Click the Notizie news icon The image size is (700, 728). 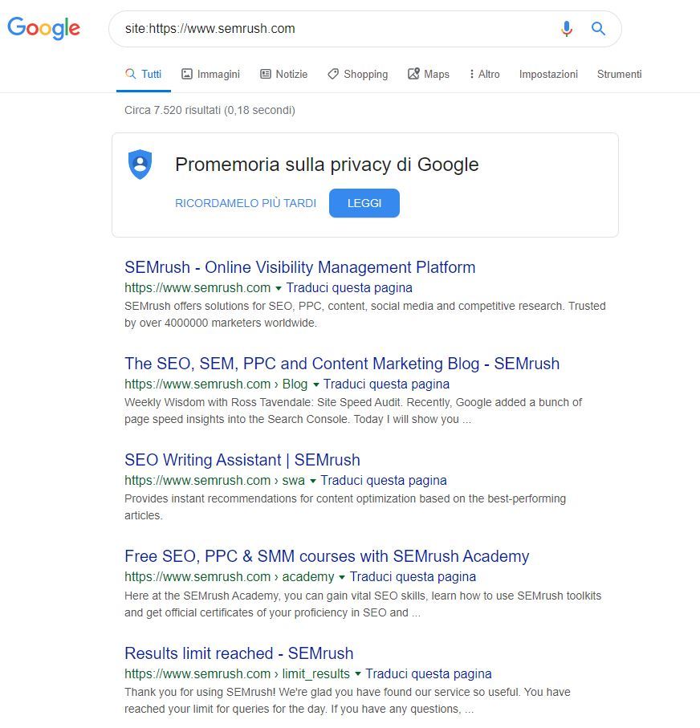pos(265,74)
